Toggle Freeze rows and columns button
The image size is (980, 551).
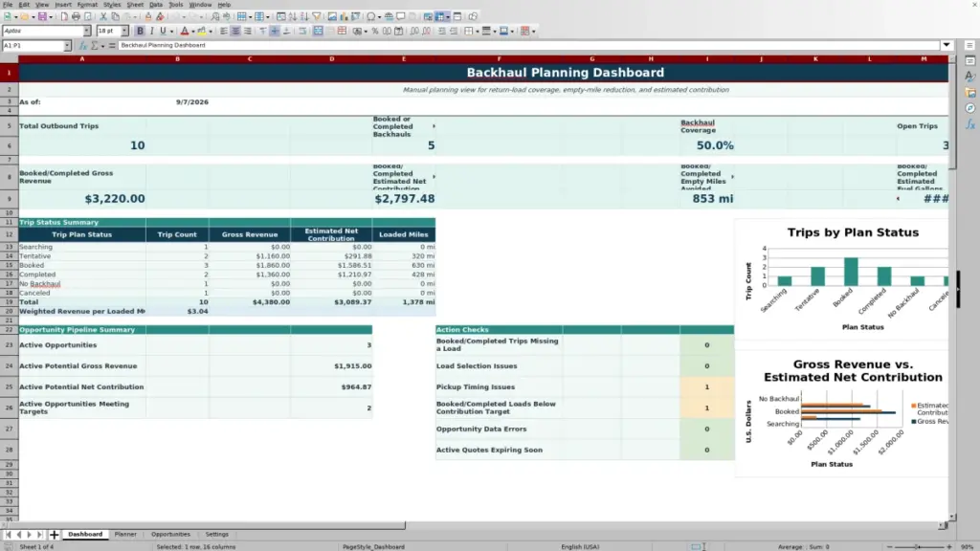pyautogui.click(x=440, y=16)
